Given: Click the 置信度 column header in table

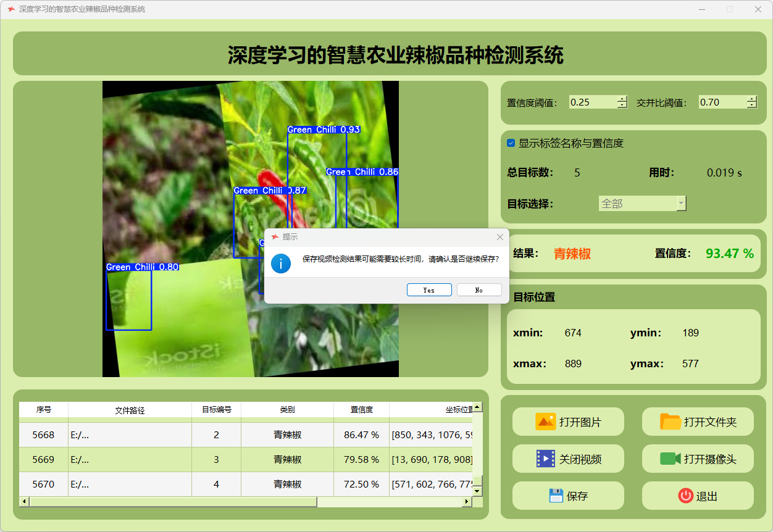Looking at the screenshot, I should pyautogui.click(x=361, y=410).
